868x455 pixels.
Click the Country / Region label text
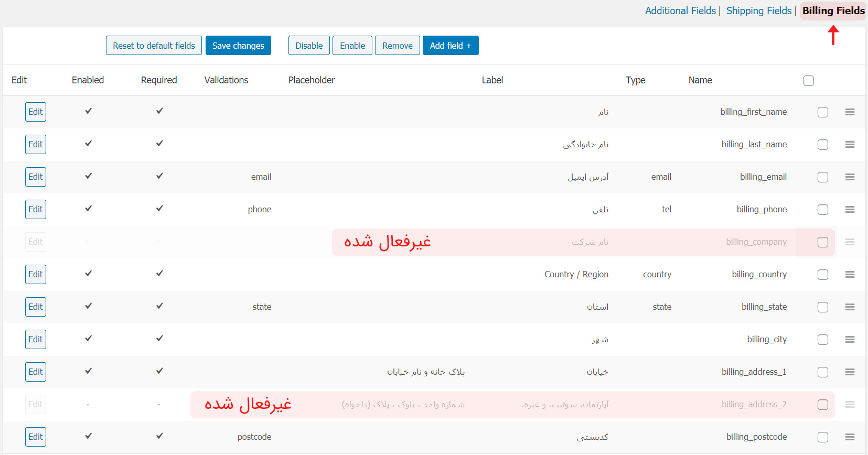click(576, 275)
